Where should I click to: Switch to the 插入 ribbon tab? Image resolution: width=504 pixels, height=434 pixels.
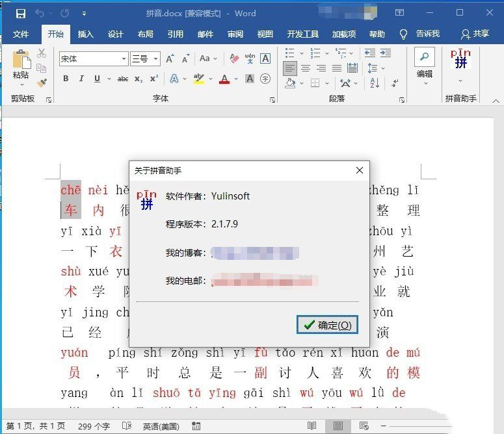[85, 34]
